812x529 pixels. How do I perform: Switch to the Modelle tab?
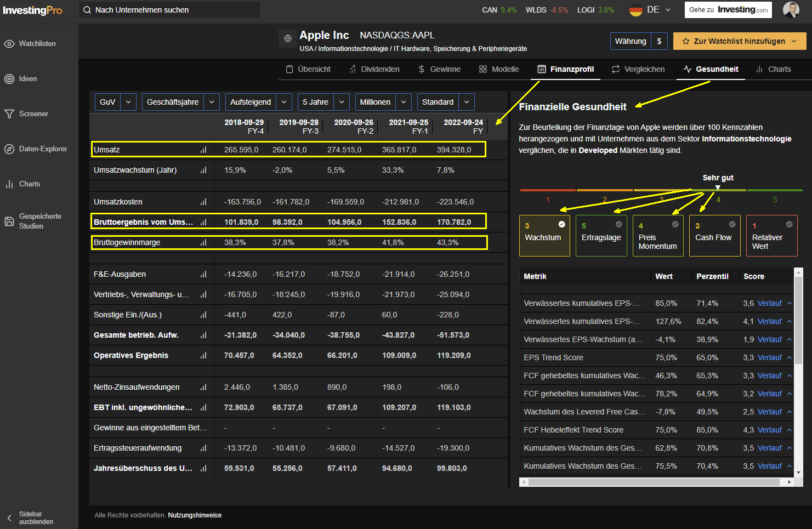tap(499, 69)
